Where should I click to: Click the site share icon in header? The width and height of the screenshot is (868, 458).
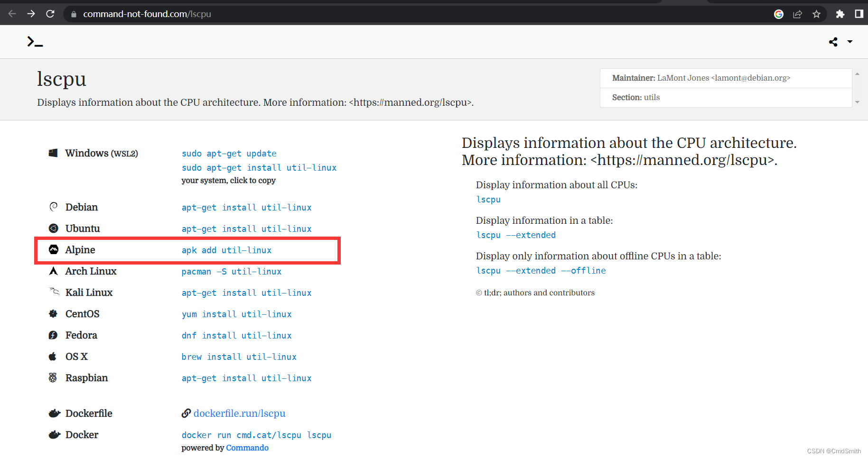(833, 42)
